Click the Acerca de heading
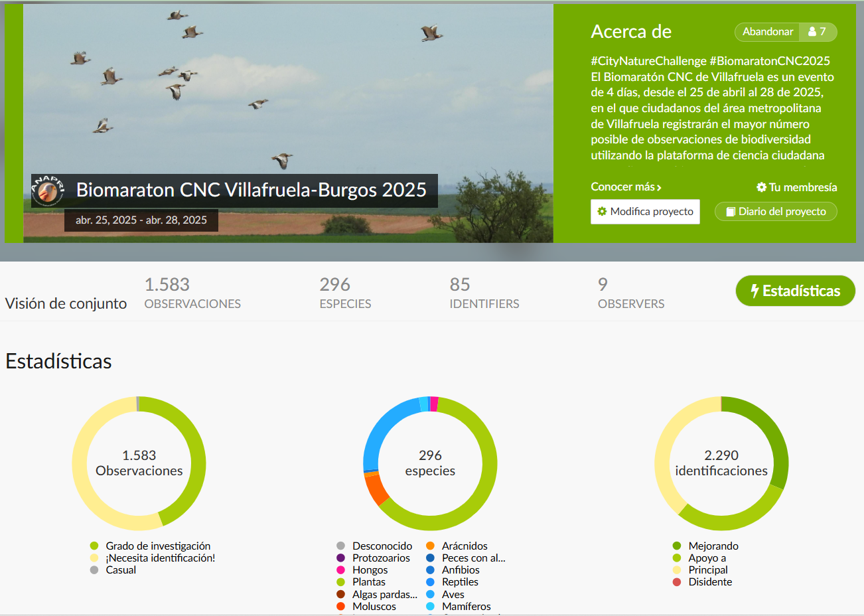The height and width of the screenshot is (616, 864). tap(631, 32)
